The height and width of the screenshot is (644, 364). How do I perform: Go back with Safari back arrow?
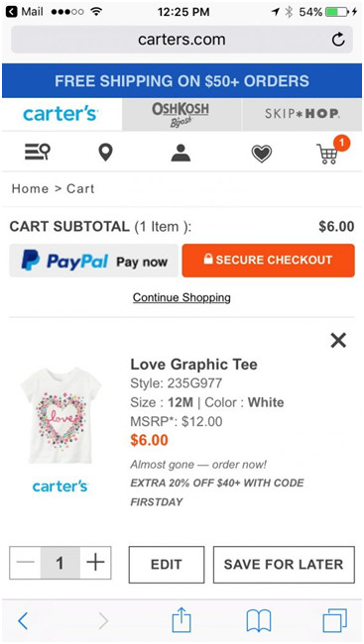23,621
